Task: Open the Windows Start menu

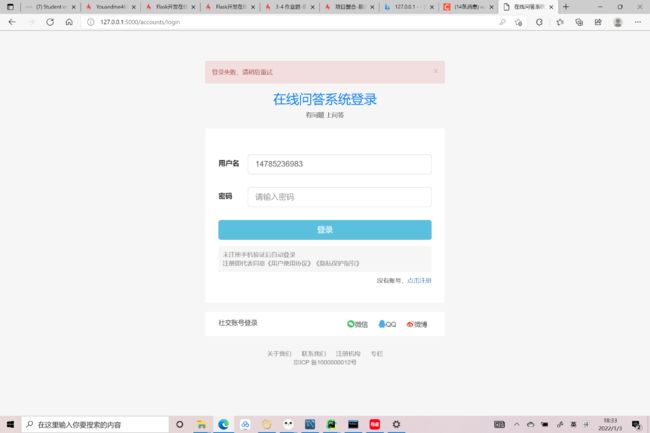Action: pyautogui.click(x=10, y=424)
